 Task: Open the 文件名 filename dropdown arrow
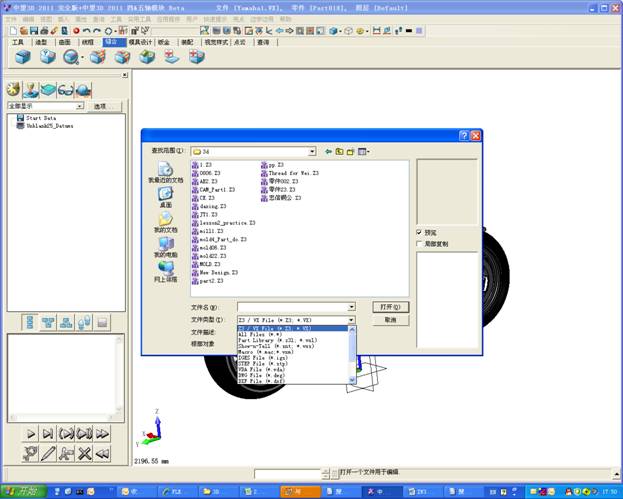(x=351, y=307)
